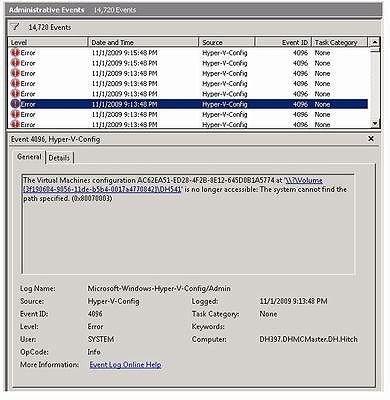Sort events by the Level column header
The height and width of the screenshot is (400, 390).
click(48, 42)
